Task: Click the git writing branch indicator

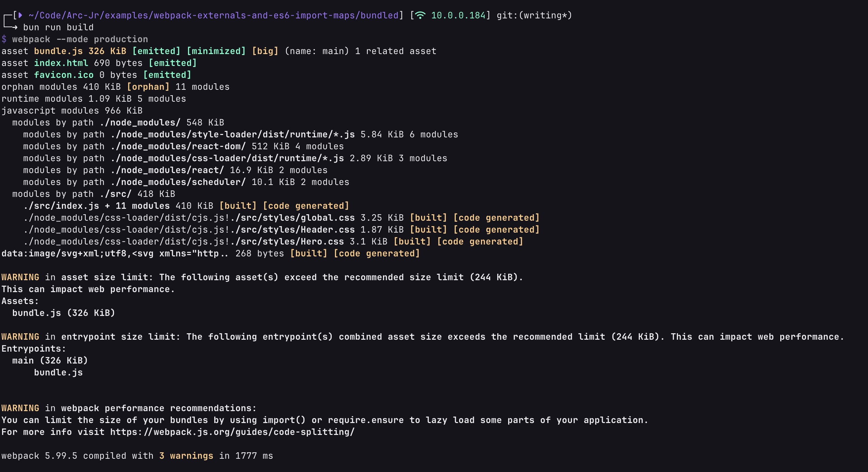Action: click(x=534, y=15)
